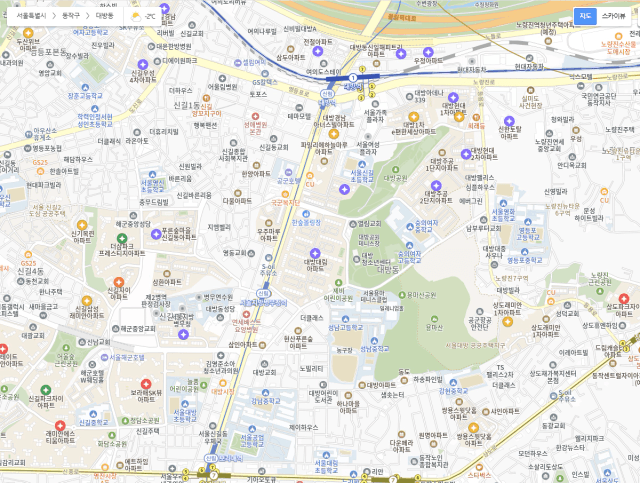Select the 대방역 line 1 station marker

pos(353,78)
